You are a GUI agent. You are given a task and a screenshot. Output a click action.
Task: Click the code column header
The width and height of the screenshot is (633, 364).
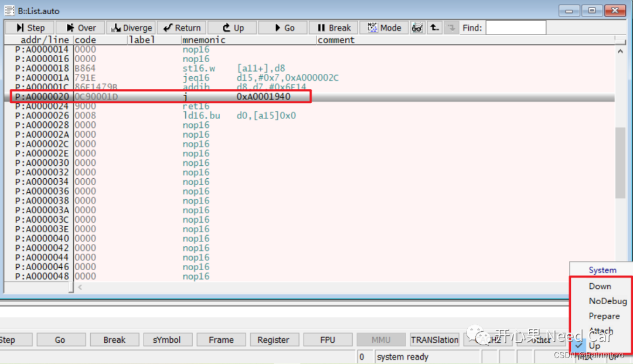[85, 39]
